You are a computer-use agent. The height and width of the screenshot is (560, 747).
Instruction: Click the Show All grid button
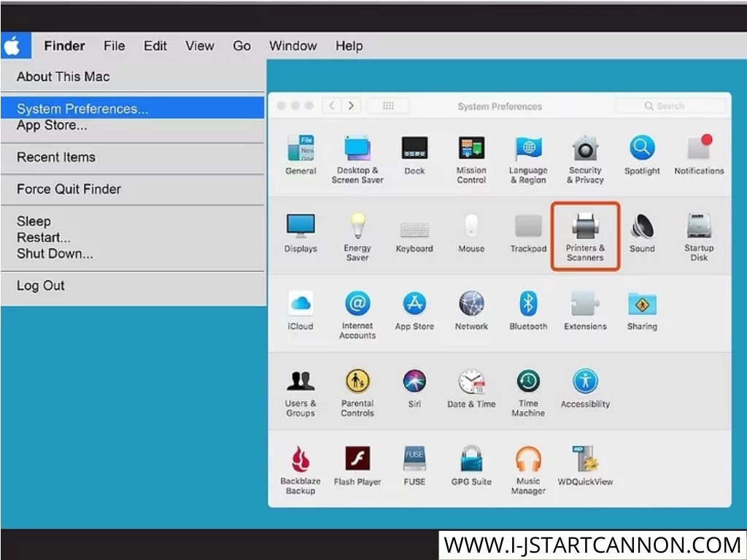tap(388, 106)
